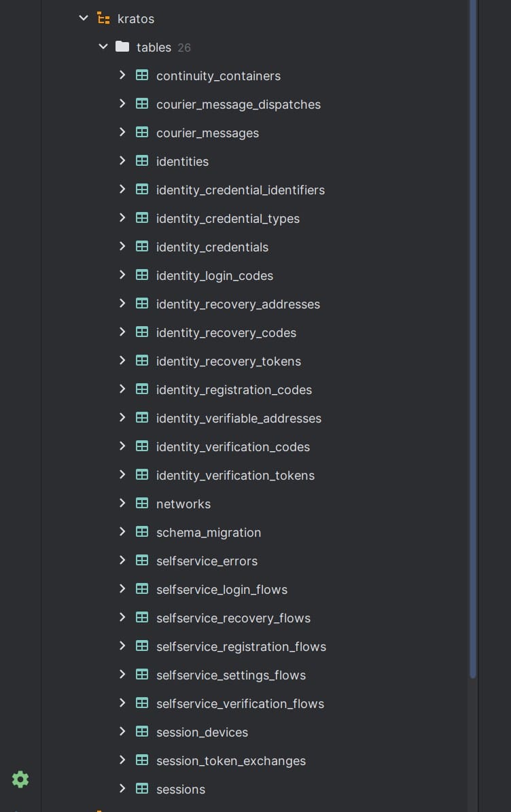This screenshot has height=812, width=511.
Task: Click the kratos schema icon
Action: [x=103, y=18]
